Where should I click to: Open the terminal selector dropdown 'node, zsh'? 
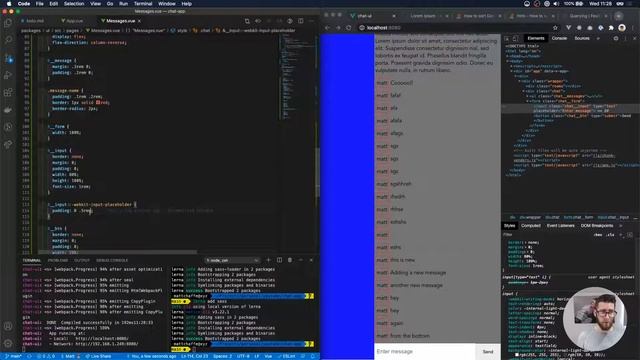pos(232,260)
